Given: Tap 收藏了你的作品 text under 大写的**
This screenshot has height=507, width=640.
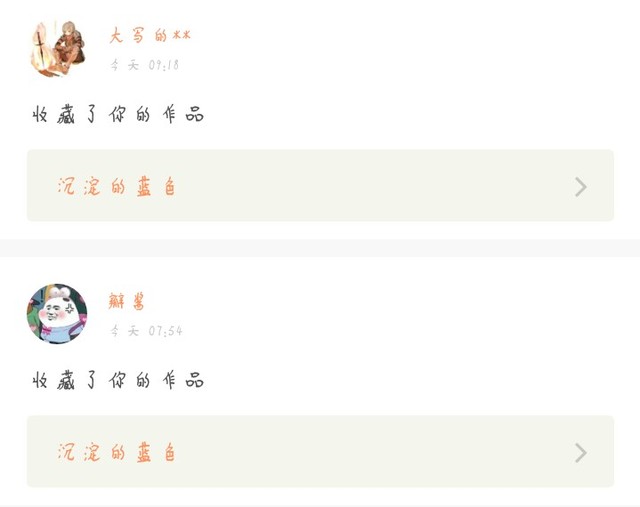Looking at the screenshot, I should pyautogui.click(x=118, y=114).
